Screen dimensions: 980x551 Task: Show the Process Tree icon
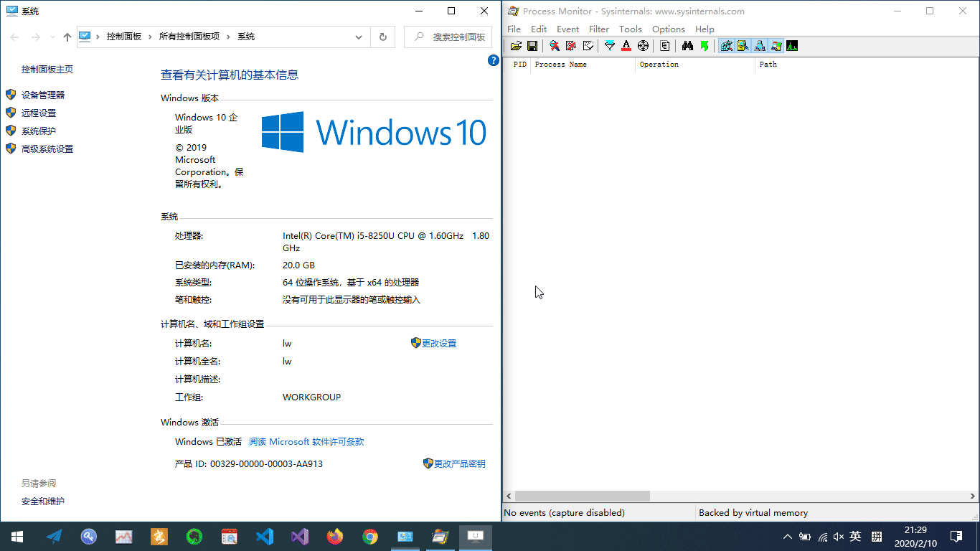[x=665, y=46]
